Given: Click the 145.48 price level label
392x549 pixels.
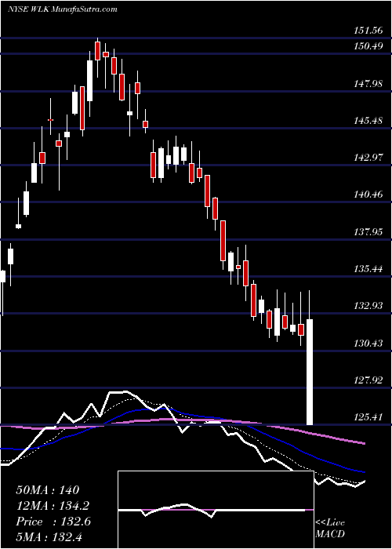Looking at the screenshot, I should pyautogui.click(x=367, y=121).
